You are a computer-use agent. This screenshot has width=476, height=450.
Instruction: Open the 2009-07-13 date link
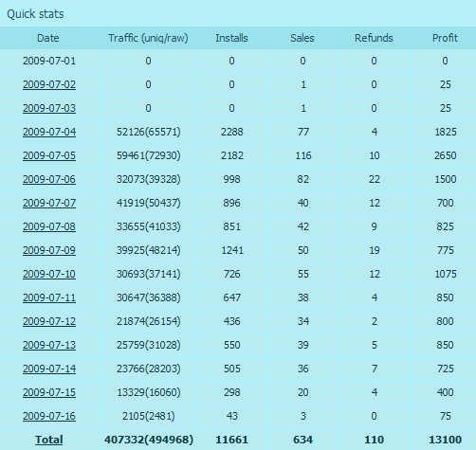49,345
